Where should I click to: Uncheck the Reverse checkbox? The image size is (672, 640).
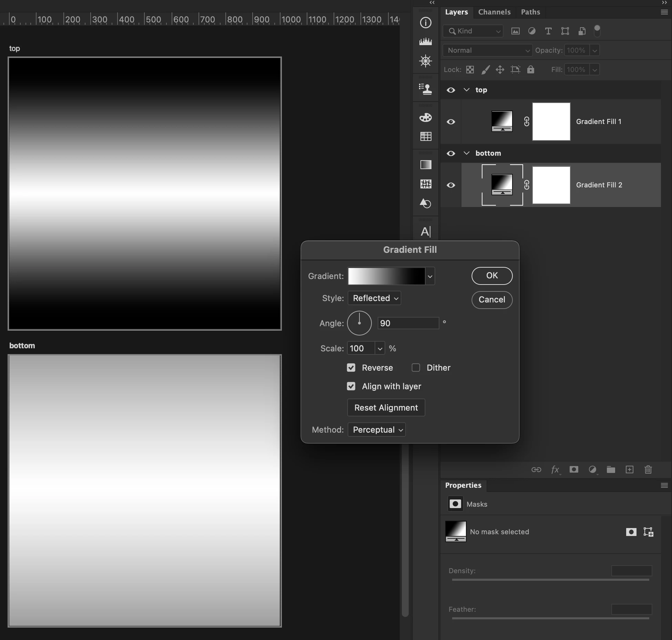tap(351, 368)
